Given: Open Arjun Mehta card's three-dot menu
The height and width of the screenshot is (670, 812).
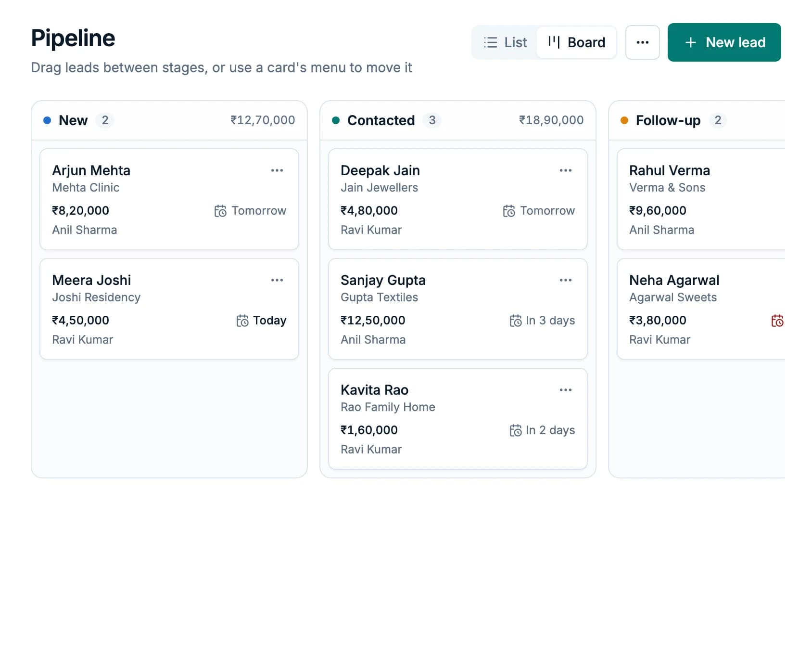Looking at the screenshot, I should coord(277,170).
